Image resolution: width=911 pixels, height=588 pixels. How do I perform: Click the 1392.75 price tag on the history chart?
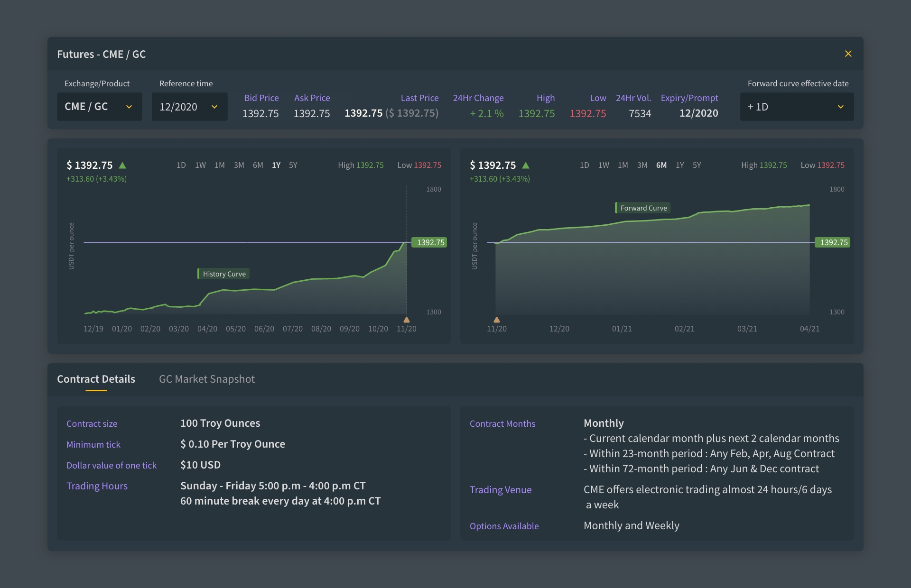429,242
